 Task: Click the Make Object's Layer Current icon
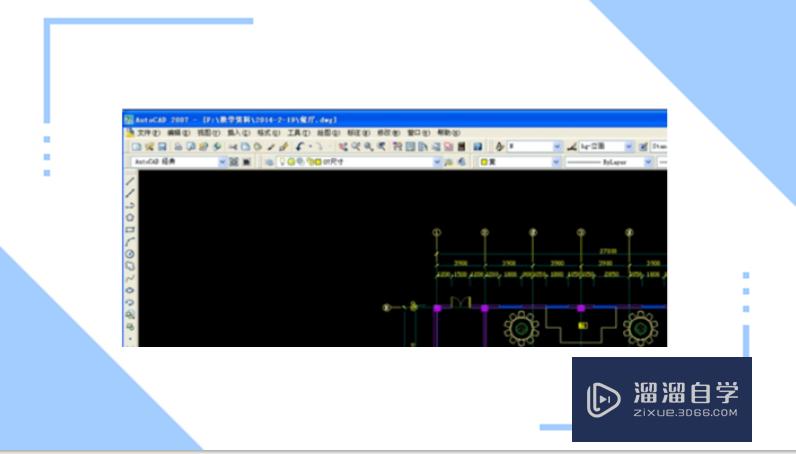coord(449,162)
